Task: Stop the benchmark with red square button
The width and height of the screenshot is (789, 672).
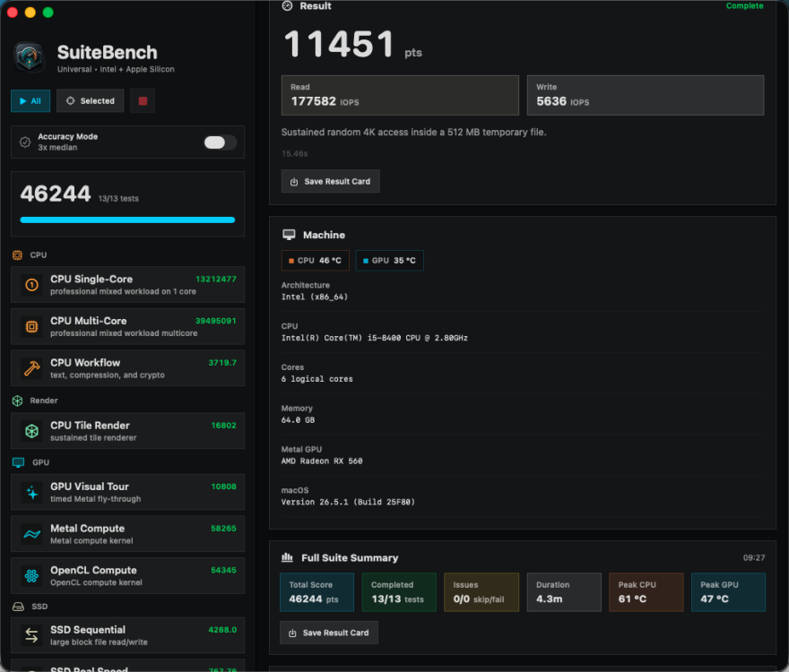Action: pos(143,101)
